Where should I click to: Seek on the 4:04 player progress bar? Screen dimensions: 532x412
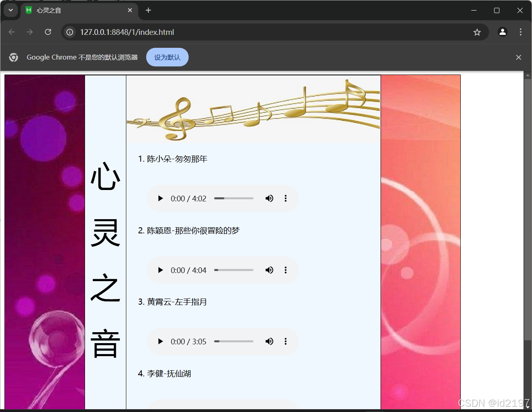[x=234, y=270]
